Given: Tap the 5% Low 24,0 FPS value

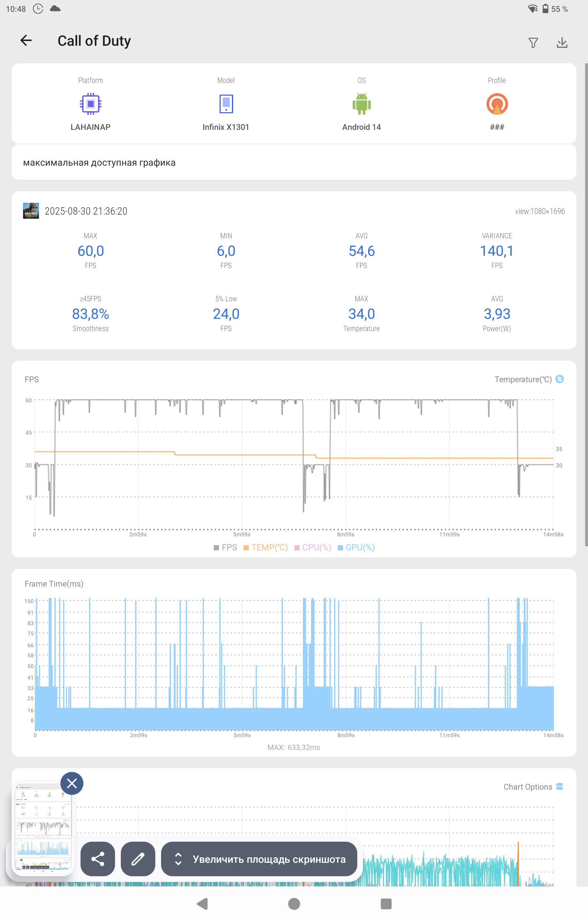Looking at the screenshot, I should coord(226,314).
